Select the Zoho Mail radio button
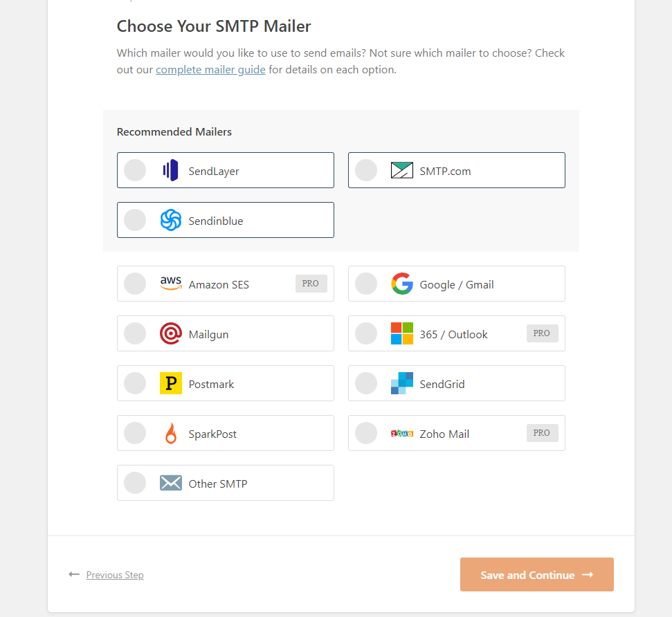This screenshot has height=617, width=672. [x=366, y=433]
